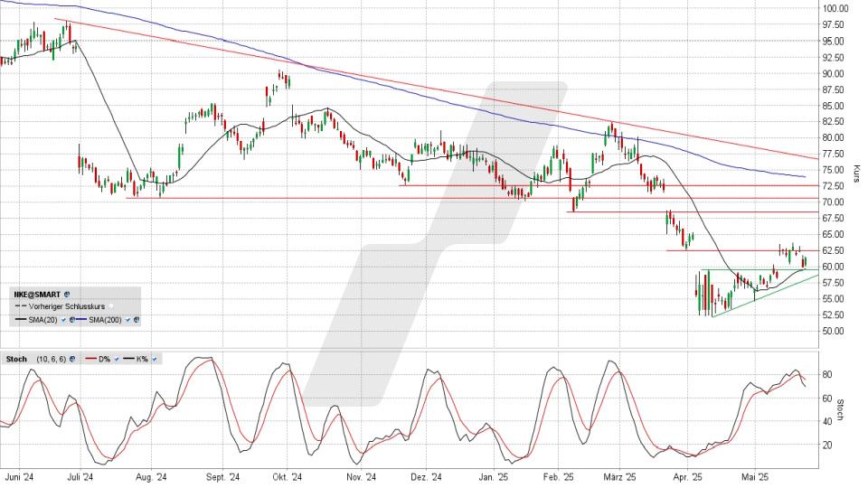This screenshot has height=488, width=868.
Task: Click the vertical Stoch axis title
Action: 840,410
